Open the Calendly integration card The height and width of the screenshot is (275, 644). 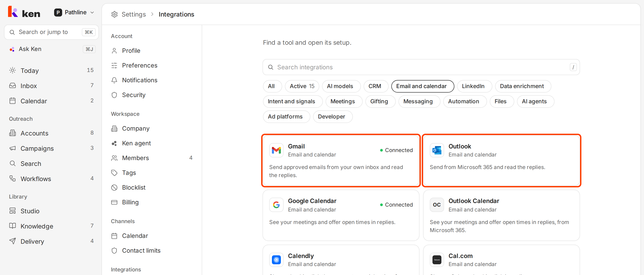tap(341, 260)
